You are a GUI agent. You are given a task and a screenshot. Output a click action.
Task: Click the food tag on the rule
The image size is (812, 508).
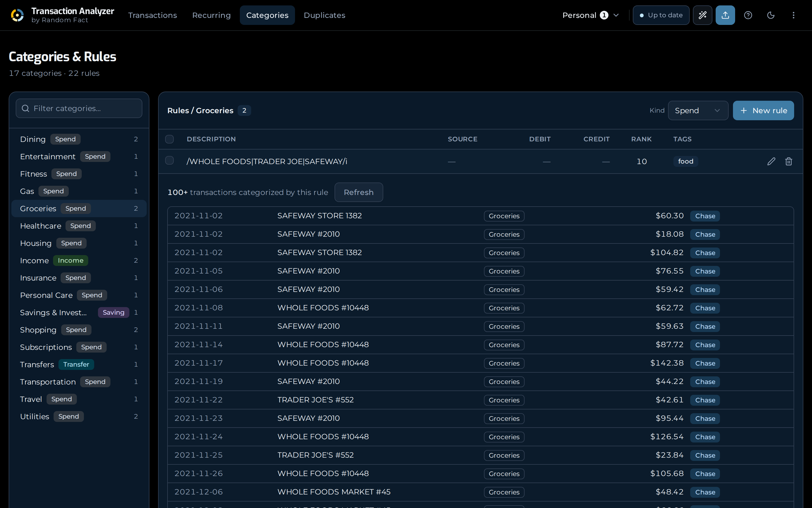685,161
